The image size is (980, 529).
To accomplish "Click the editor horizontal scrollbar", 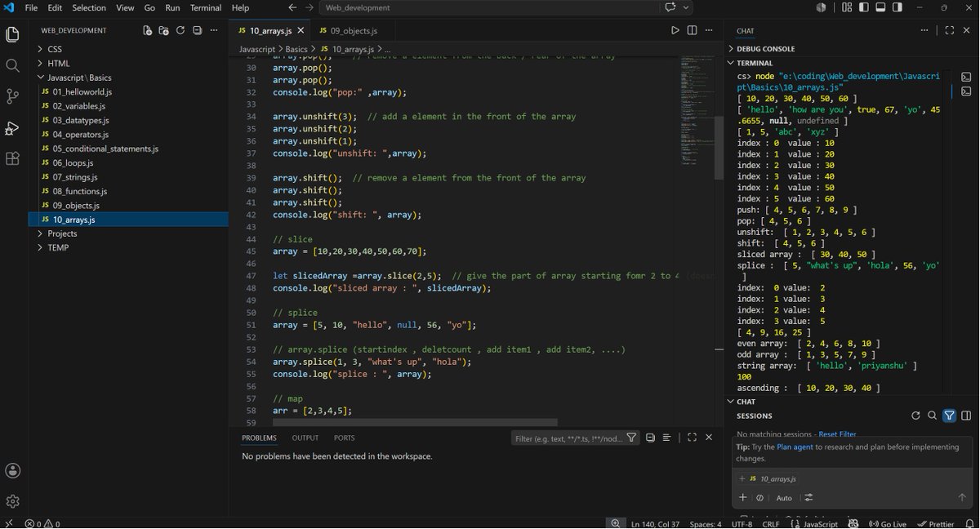I will click(x=415, y=423).
